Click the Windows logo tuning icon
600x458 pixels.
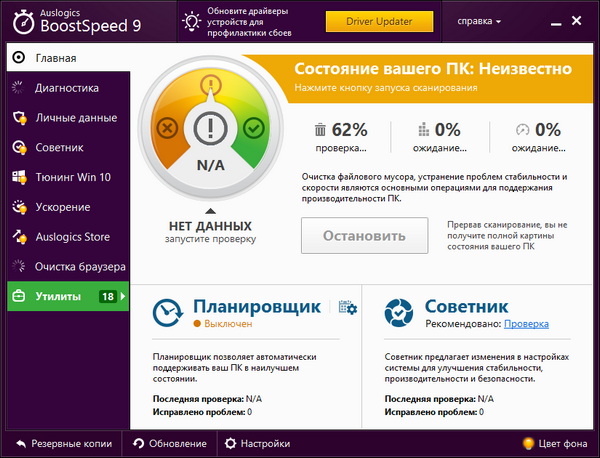19,177
